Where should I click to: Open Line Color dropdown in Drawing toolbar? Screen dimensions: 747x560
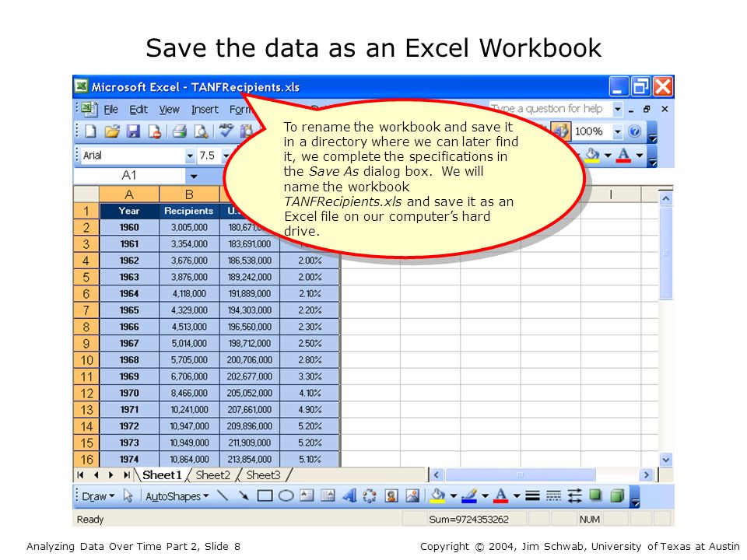click(x=485, y=496)
